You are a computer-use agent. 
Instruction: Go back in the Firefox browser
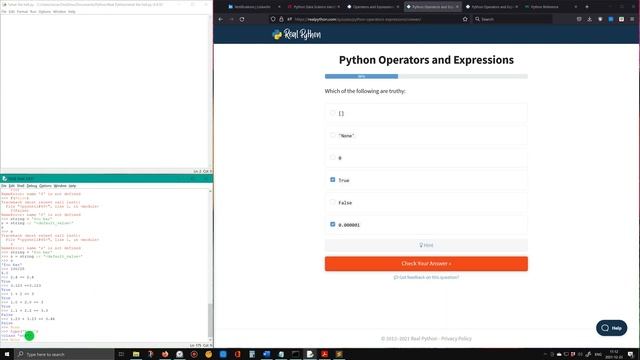(x=221, y=19)
